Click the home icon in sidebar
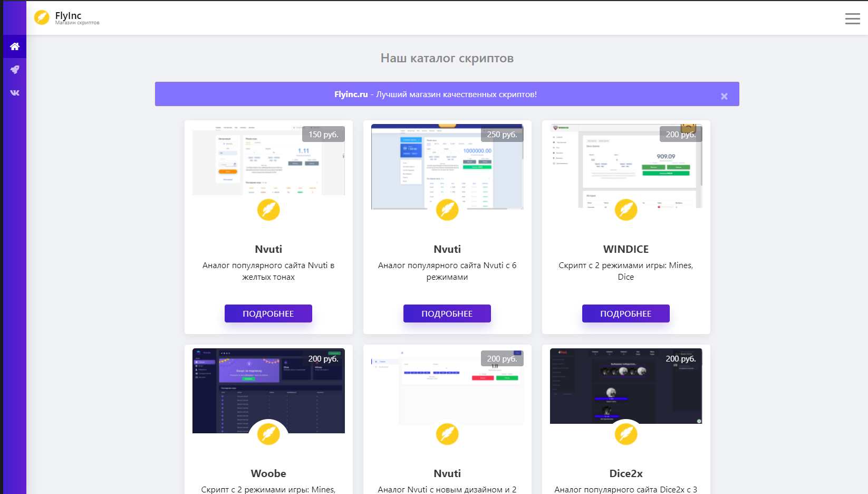 pos(15,46)
